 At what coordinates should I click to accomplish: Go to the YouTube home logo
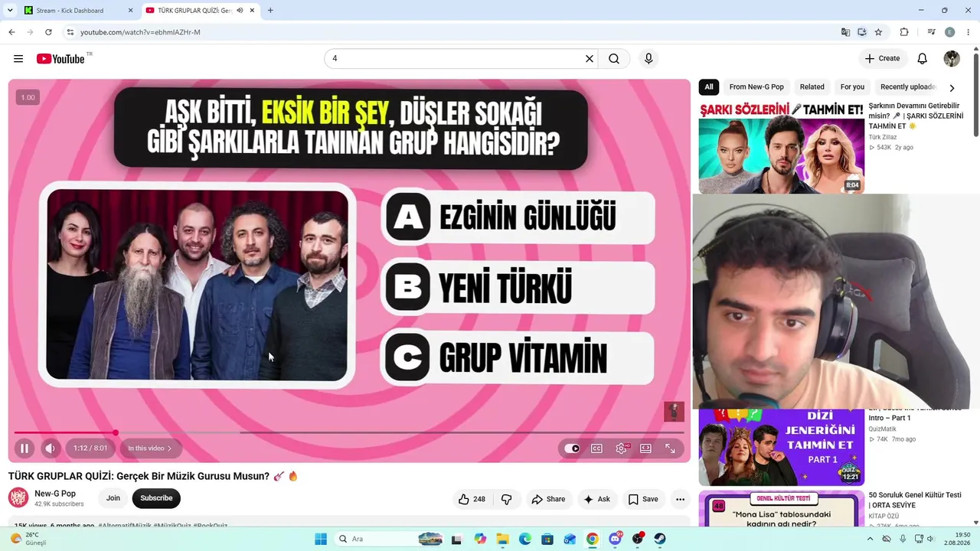tap(60, 59)
